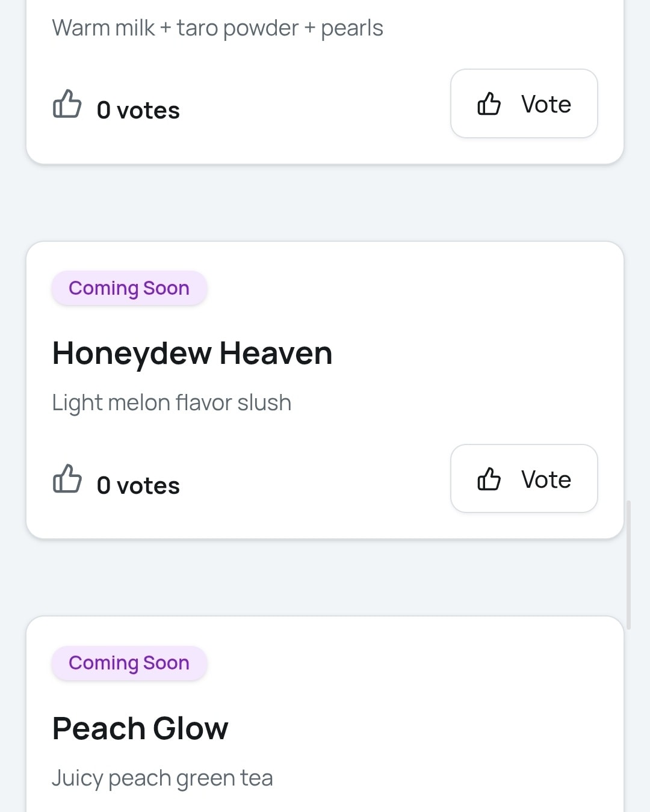Screen dimensions: 650x812
Task: Click the word 'Vote' in taro card's button
Action: [546, 104]
